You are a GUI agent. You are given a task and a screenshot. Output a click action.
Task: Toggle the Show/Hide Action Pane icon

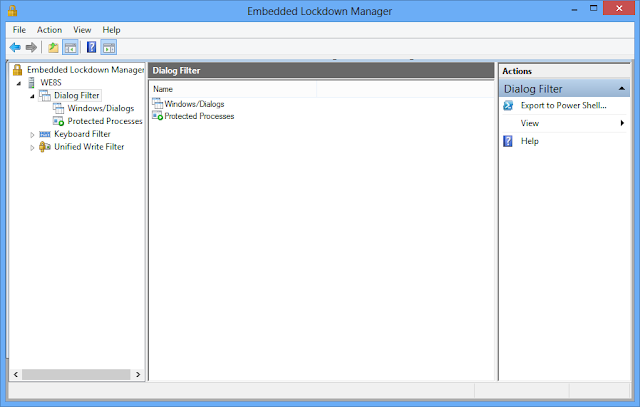tap(109, 47)
